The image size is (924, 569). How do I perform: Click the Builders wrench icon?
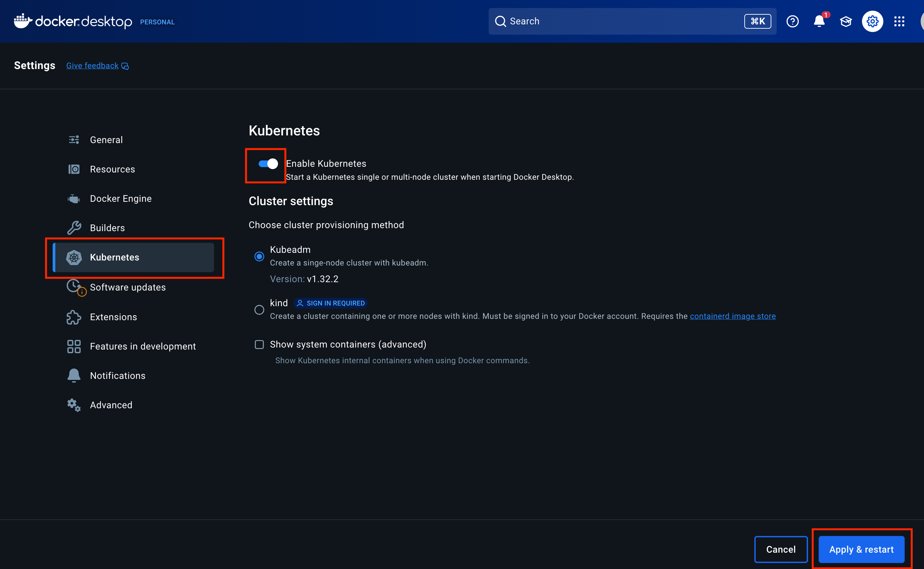click(74, 228)
